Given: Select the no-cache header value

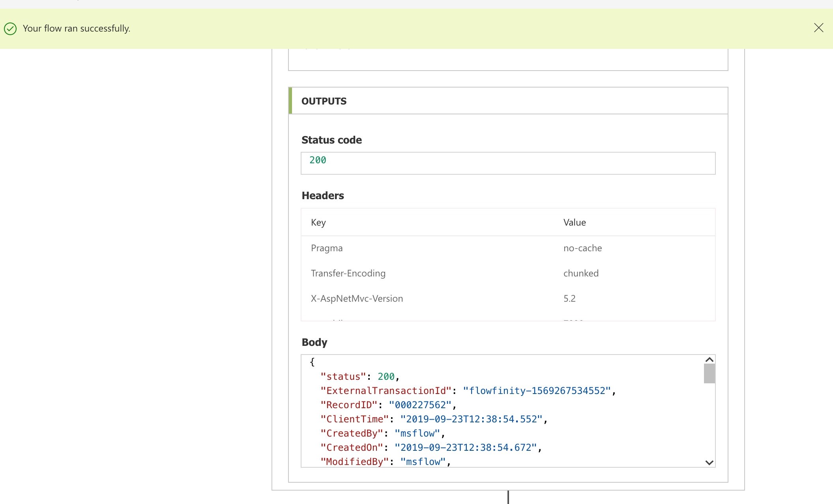Looking at the screenshot, I should coord(582,248).
